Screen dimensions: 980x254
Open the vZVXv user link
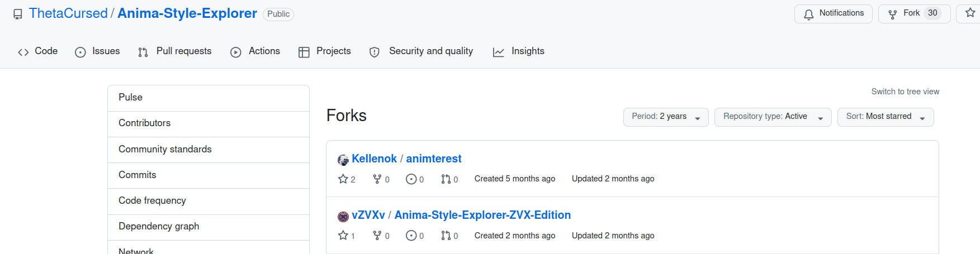tap(368, 215)
